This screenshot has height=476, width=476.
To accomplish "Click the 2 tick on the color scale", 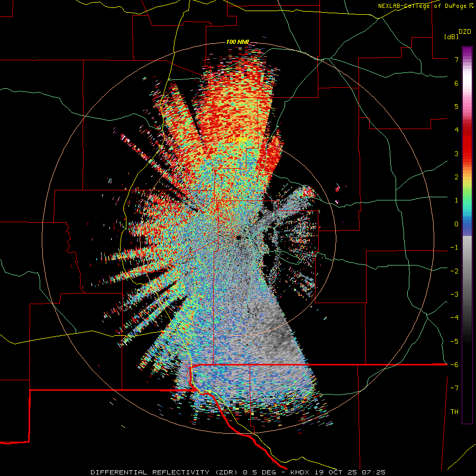I will 456,177.
